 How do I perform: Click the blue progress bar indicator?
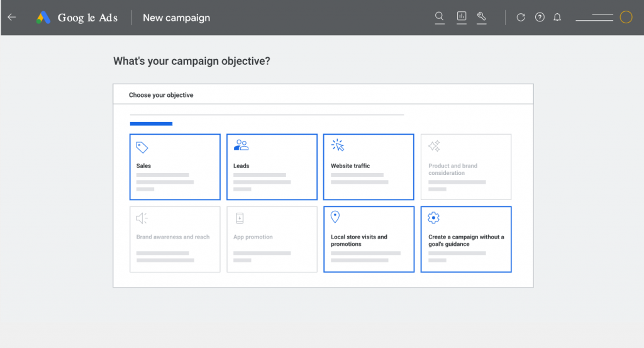[x=151, y=124]
